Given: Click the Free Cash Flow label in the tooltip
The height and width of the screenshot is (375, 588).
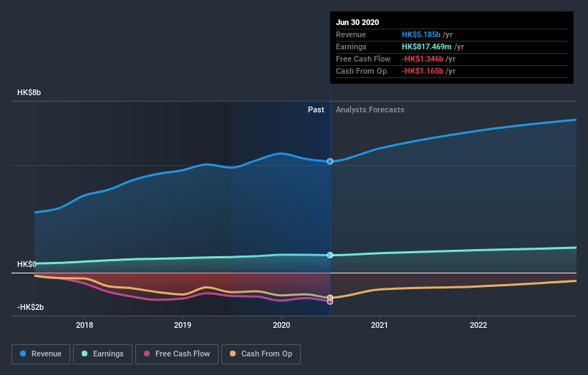Looking at the screenshot, I should tap(363, 59).
